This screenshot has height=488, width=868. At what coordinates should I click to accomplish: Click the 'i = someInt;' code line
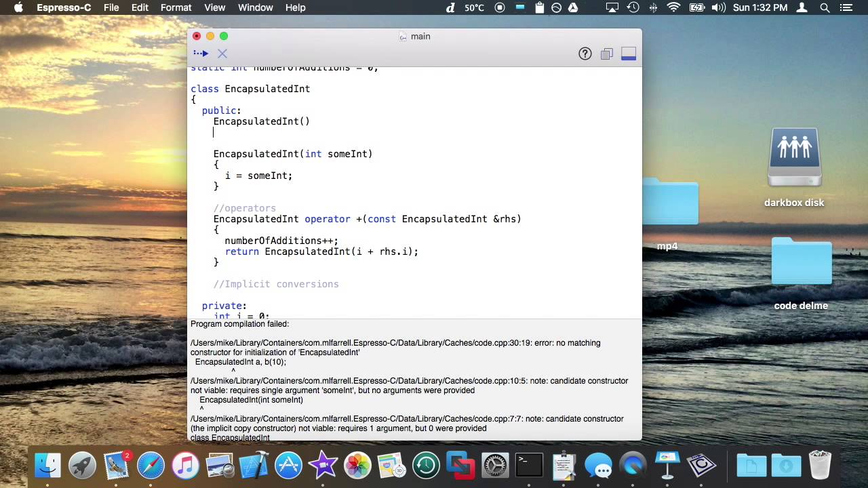[x=258, y=176]
